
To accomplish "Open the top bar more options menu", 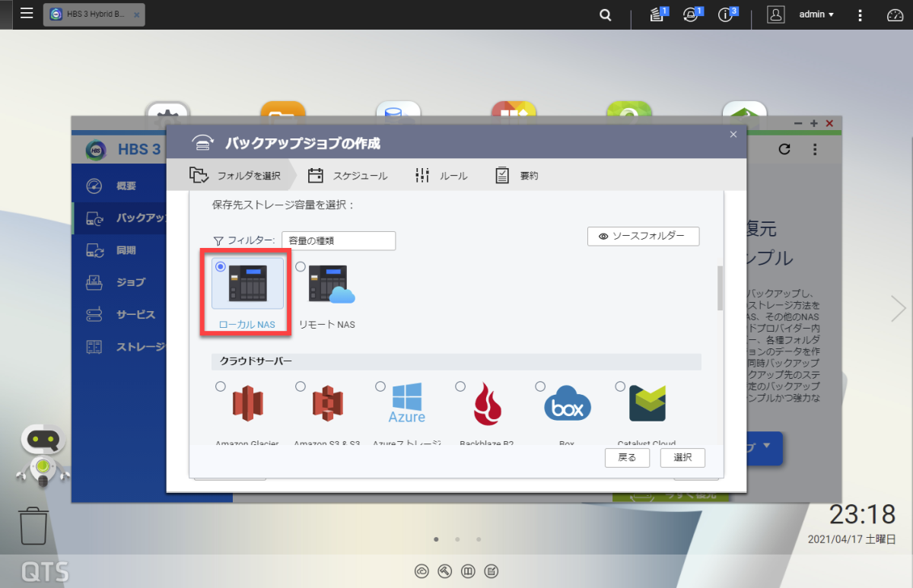I will [x=860, y=14].
